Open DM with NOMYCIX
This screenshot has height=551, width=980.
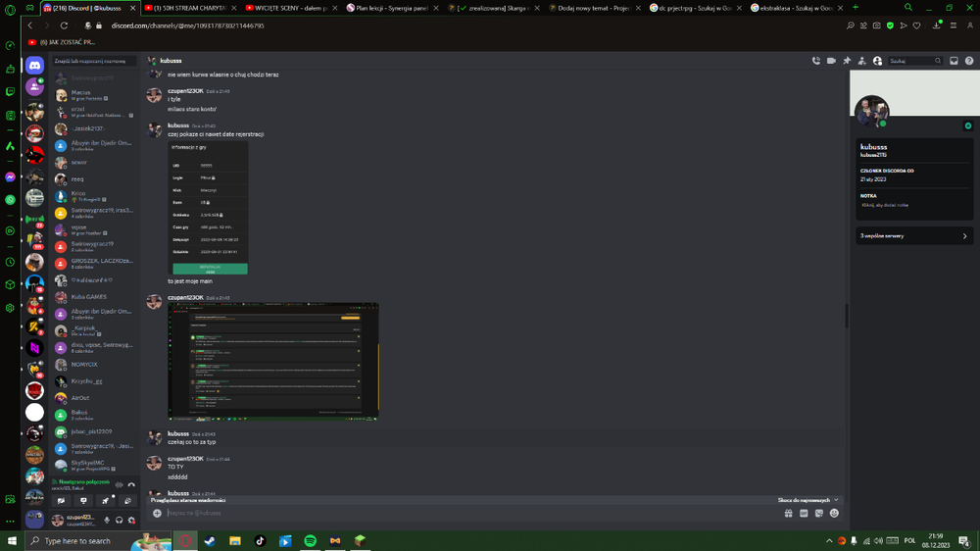pyautogui.click(x=95, y=365)
